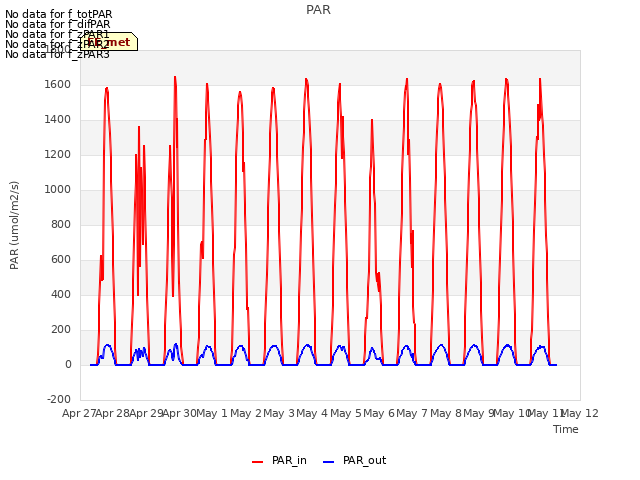This screenshot has height=480, width=640.
Task: Click the 1600 y-axis tick label
Action: (x=58, y=85)
